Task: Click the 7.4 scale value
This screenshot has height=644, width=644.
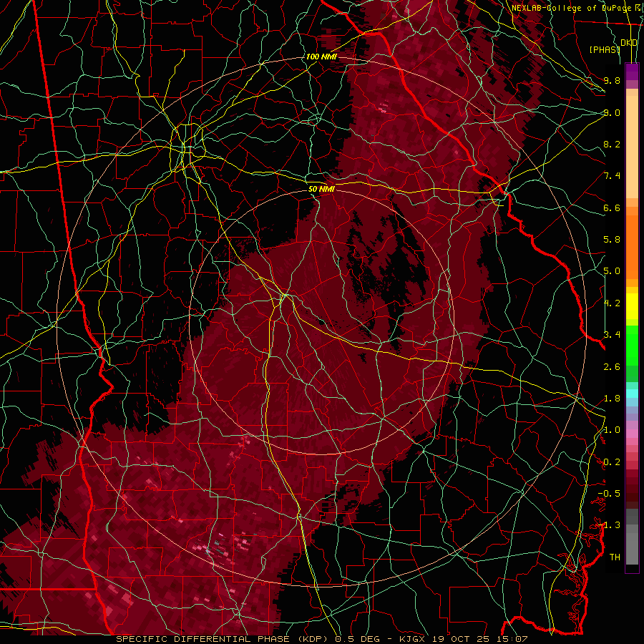Action: click(612, 176)
